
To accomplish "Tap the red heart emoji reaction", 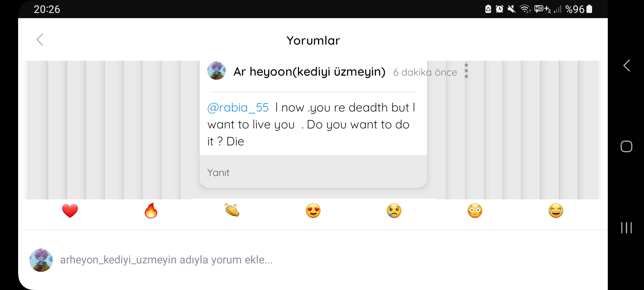I will [x=70, y=211].
